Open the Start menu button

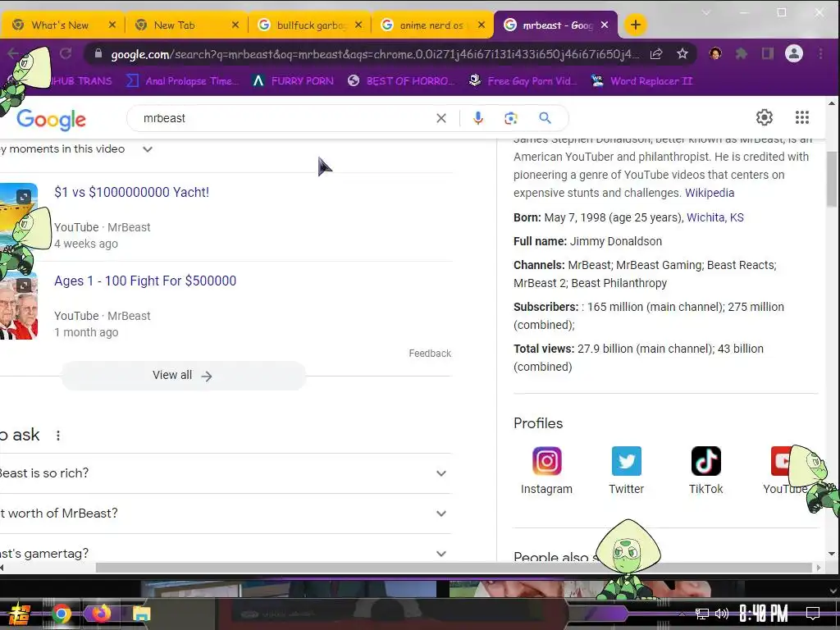[x=18, y=614]
